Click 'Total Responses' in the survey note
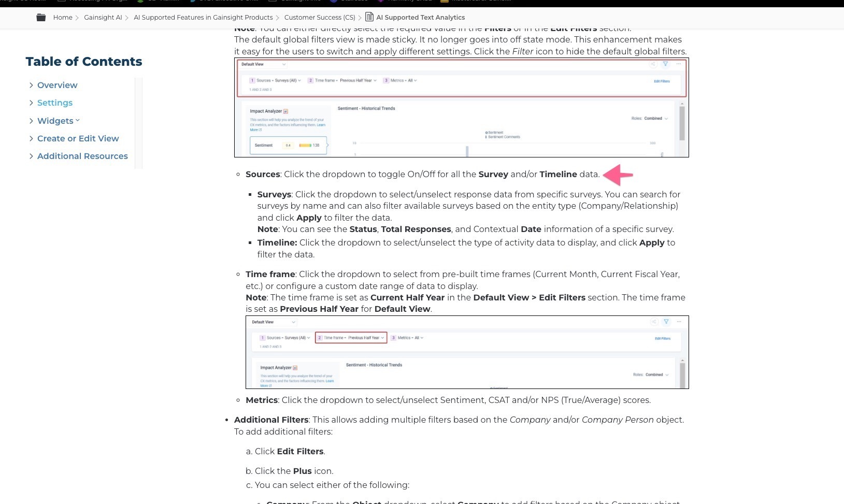 coord(416,229)
